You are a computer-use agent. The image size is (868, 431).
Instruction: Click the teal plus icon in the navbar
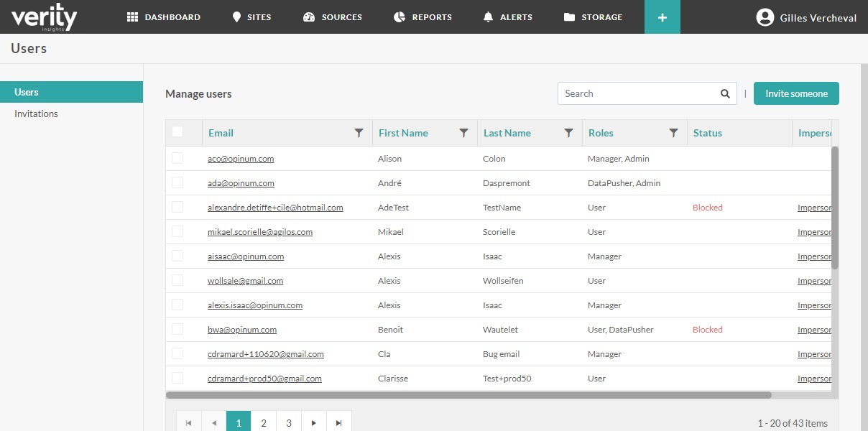[x=662, y=17]
